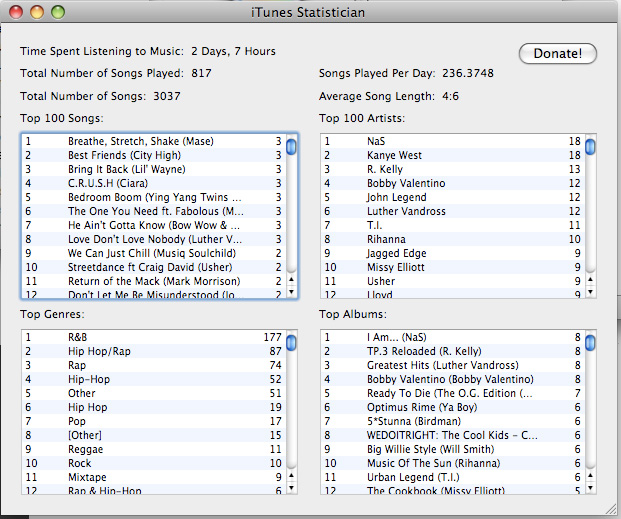The image size is (621, 519).
Task: Select album TP.3 Reloaded (R. Kelly)
Action: [453, 351]
